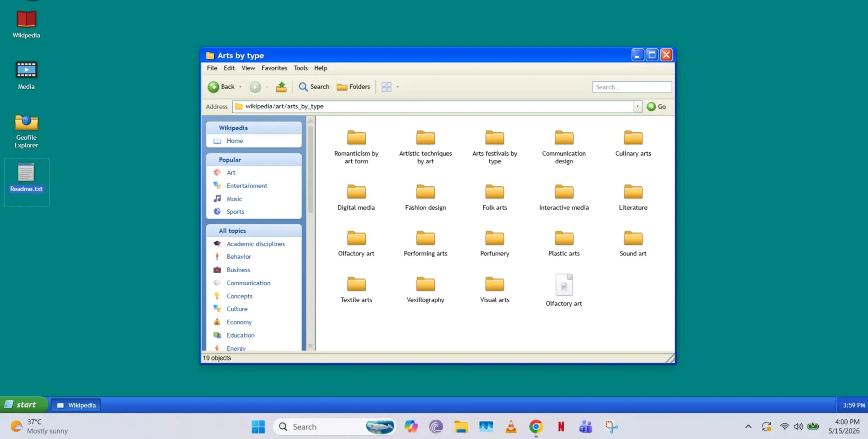Open the Arts festivals by type folder
The width and height of the screenshot is (868, 439).
coord(495,147)
